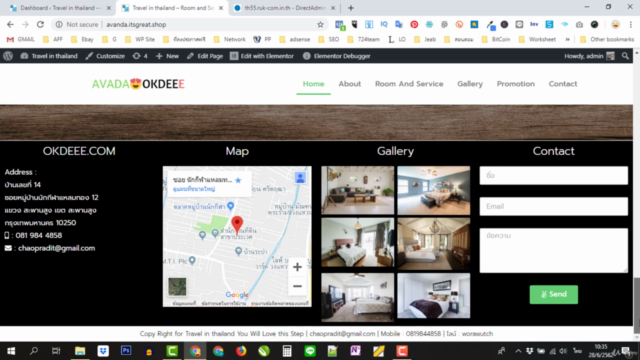This screenshot has width=640, height=360.
Task: Switch map to satellite view thumbnail
Action: coord(177,287)
